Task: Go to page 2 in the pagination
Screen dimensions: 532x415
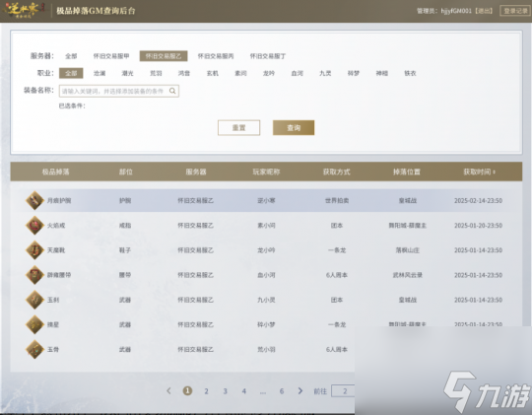Action: click(206, 391)
